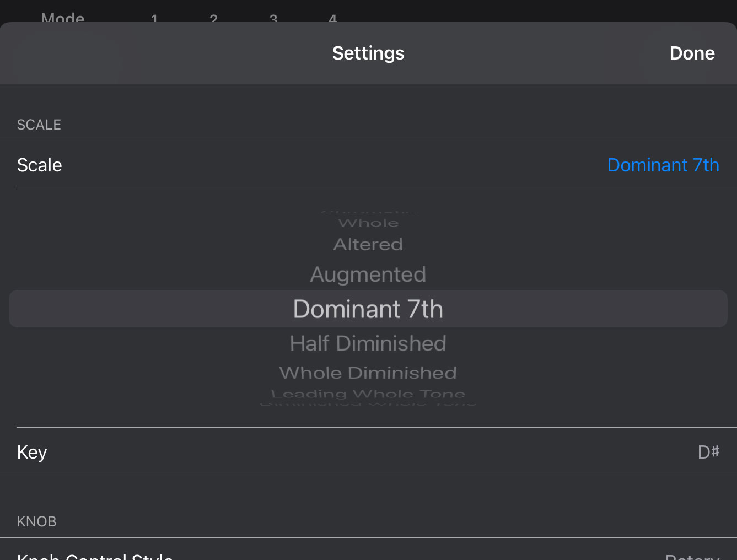Tap the blue Dominant 7th scale value
Screen dimensions: 737x560
tap(663, 165)
